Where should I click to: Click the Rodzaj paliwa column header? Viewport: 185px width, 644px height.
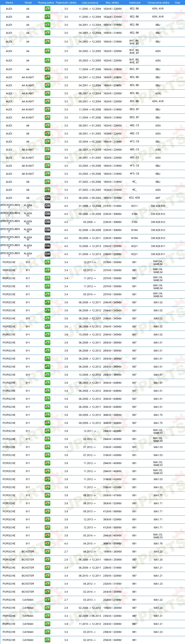pyautogui.click(x=46, y=3)
